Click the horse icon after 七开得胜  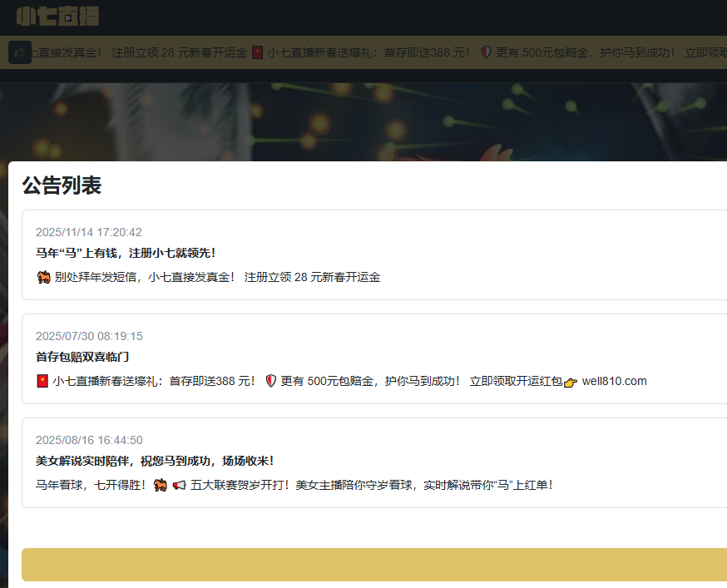(161, 485)
